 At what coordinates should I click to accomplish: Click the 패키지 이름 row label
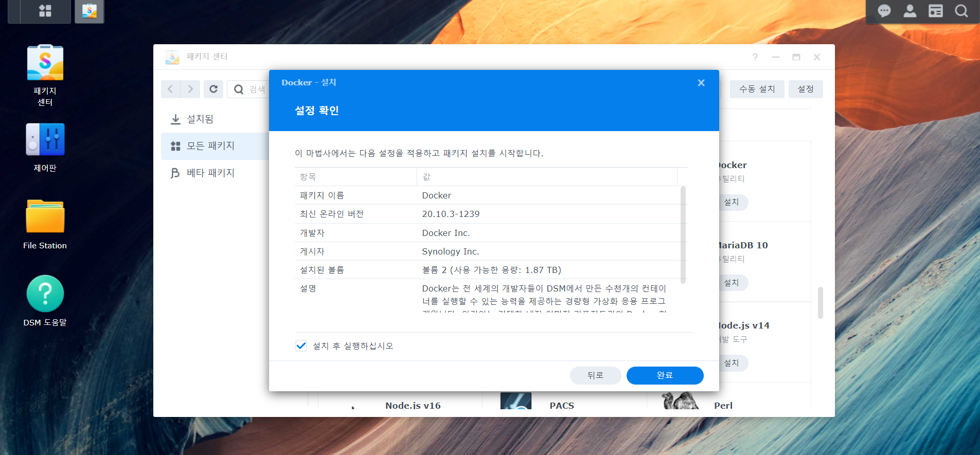tap(322, 195)
